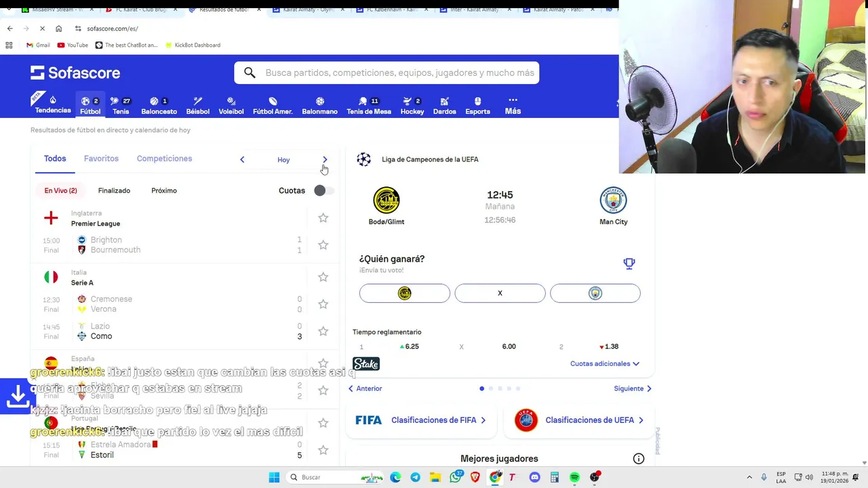Click the Bodø/Glimt team crest

(387, 200)
